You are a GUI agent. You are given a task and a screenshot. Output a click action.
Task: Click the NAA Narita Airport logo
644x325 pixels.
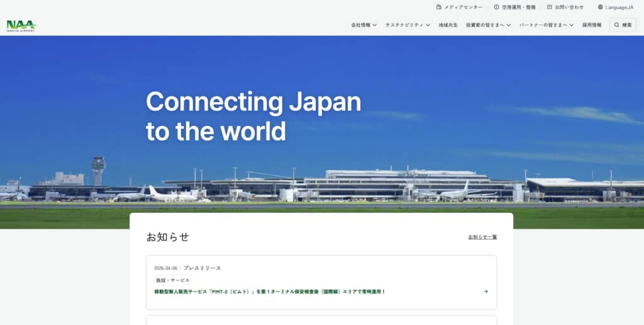click(22, 25)
